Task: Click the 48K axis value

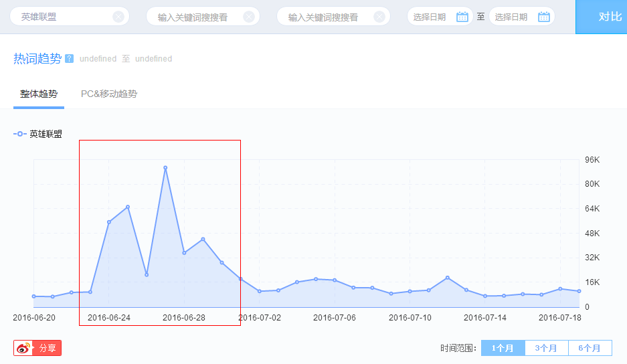Action: coord(592,234)
